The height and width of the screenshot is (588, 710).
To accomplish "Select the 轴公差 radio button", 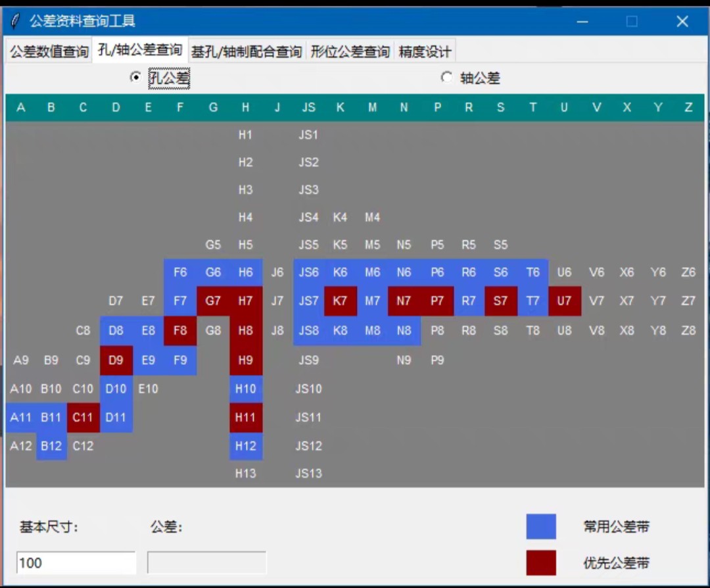I will coord(446,78).
